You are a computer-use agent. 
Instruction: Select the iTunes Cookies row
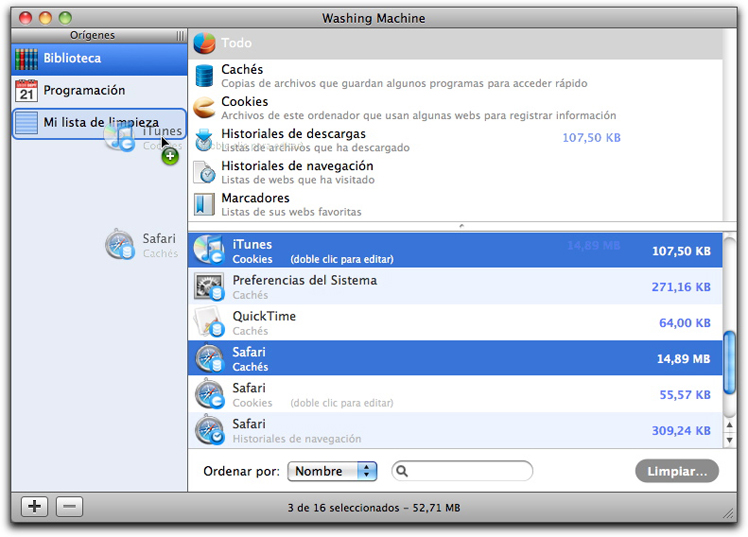(456, 250)
